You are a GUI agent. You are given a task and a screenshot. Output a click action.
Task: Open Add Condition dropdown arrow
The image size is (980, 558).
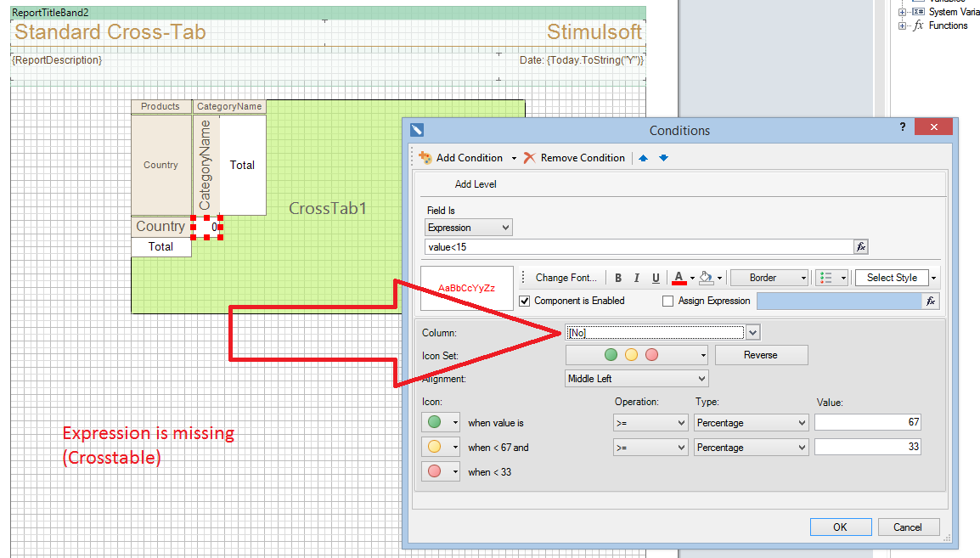tap(514, 158)
